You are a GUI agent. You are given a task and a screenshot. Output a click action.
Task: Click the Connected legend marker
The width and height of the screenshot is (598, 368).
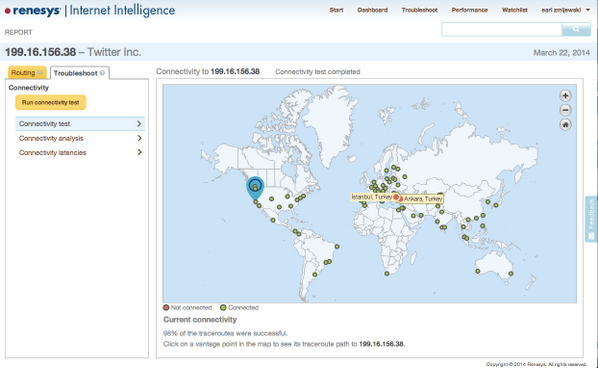tap(223, 307)
